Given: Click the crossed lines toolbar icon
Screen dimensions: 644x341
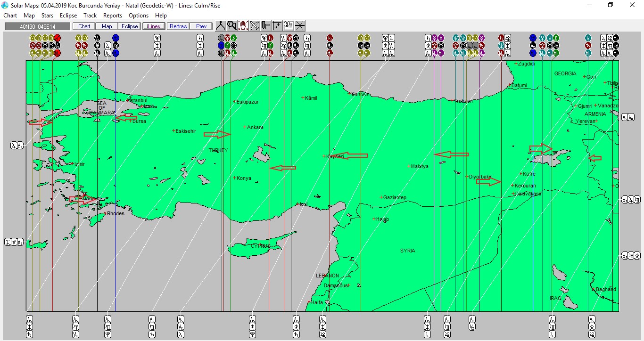Looking at the screenshot, I should click(300, 26).
